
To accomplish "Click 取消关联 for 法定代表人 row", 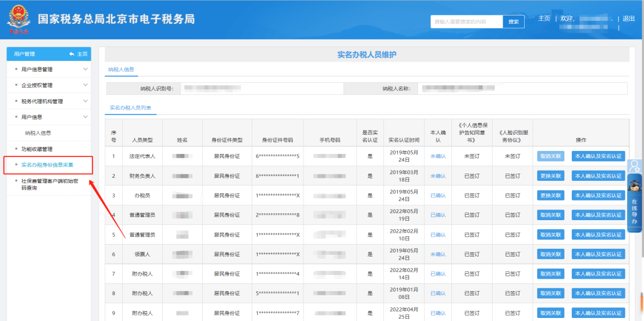I will pyautogui.click(x=551, y=156).
